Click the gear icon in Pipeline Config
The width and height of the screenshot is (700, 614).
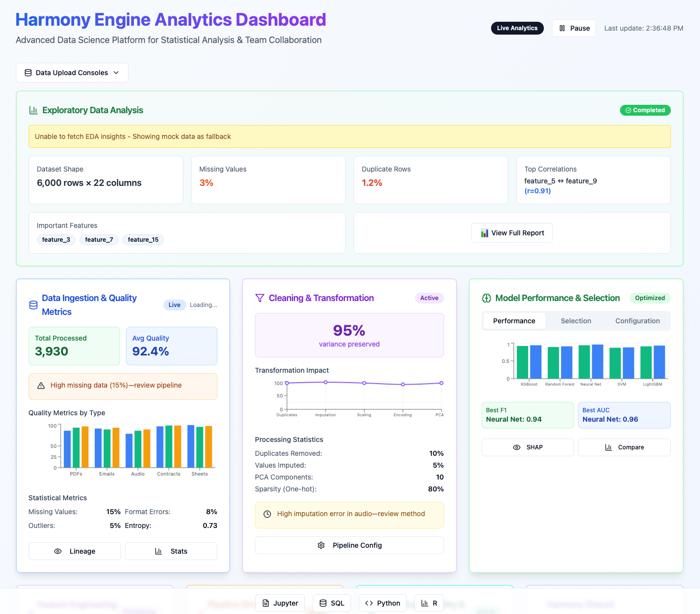[321, 545]
